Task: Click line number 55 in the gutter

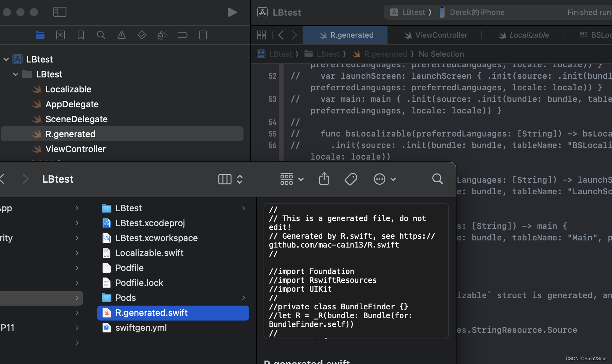Action: tap(272, 134)
